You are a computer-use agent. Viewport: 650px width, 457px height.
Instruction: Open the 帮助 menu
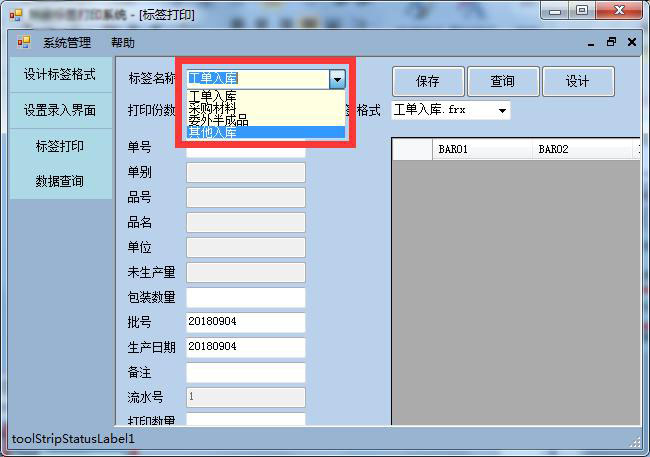click(x=123, y=43)
